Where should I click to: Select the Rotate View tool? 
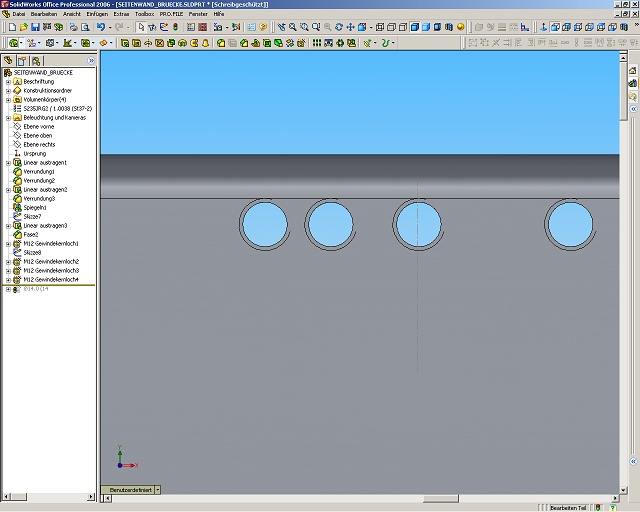(x=339, y=27)
